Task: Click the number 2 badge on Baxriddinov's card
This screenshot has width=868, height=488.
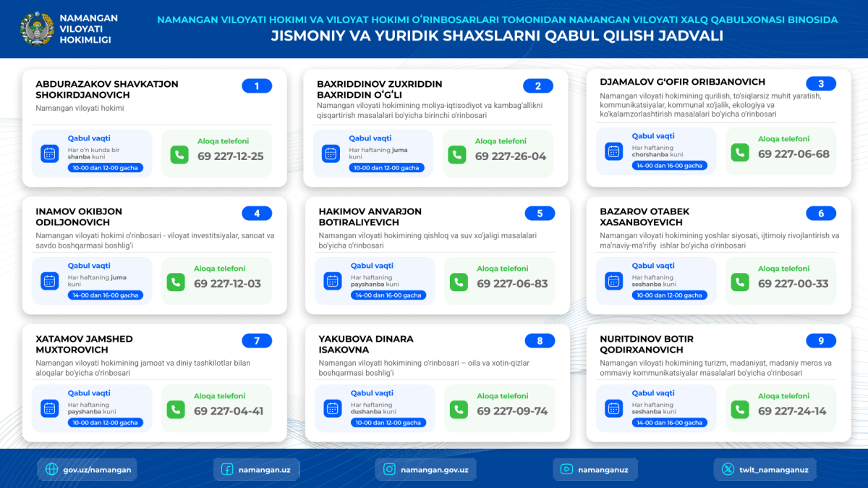Action: coord(538,86)
